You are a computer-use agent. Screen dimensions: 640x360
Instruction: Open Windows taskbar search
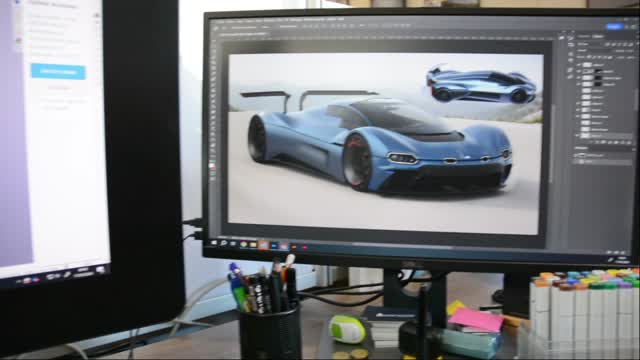(223, 243)
